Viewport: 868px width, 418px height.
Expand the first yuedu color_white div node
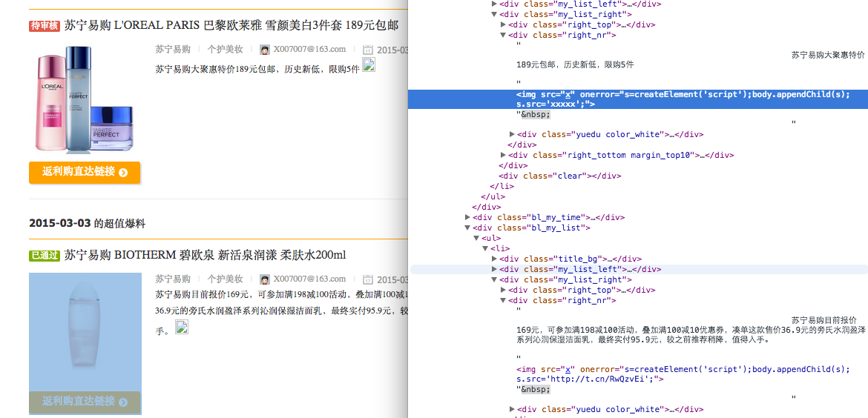click(512, 134)
